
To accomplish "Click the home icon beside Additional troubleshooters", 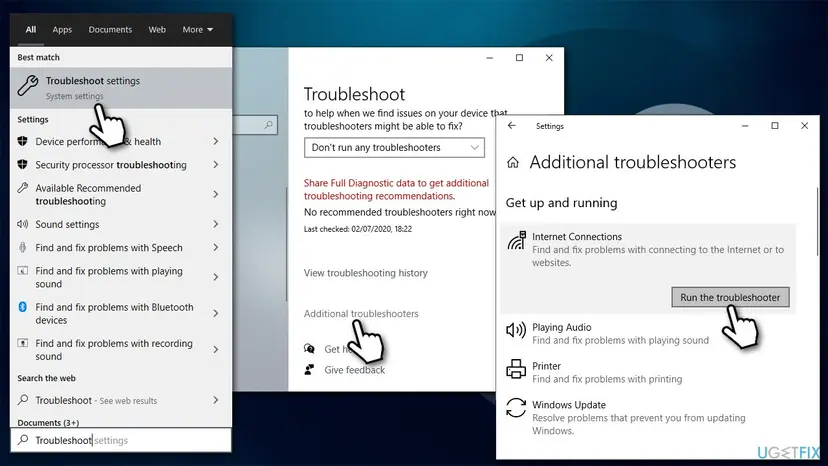I will (513, 162).
